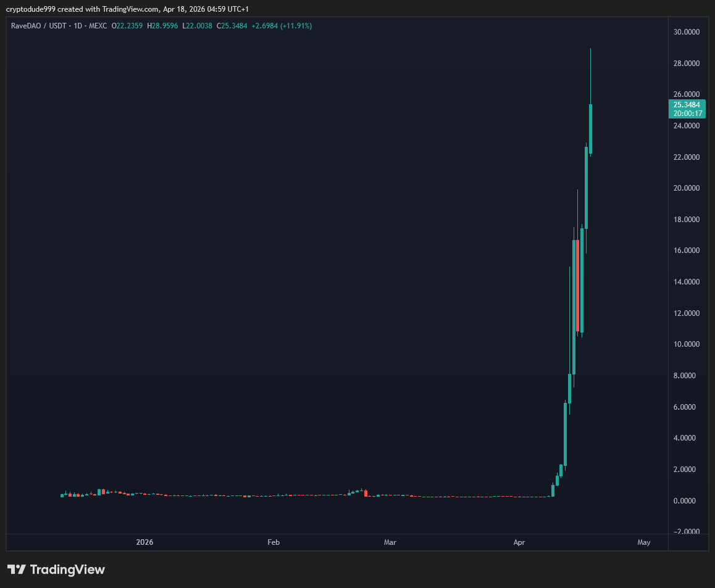The image size is (715, 588).
Task: Click the 28.0000 price axis label
Action: tap(686, 64)
